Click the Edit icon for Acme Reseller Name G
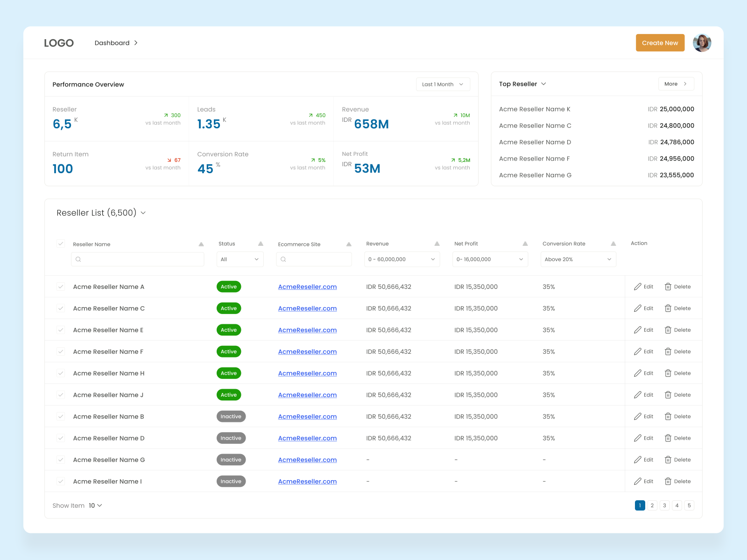747x560 pixels. 638,460
